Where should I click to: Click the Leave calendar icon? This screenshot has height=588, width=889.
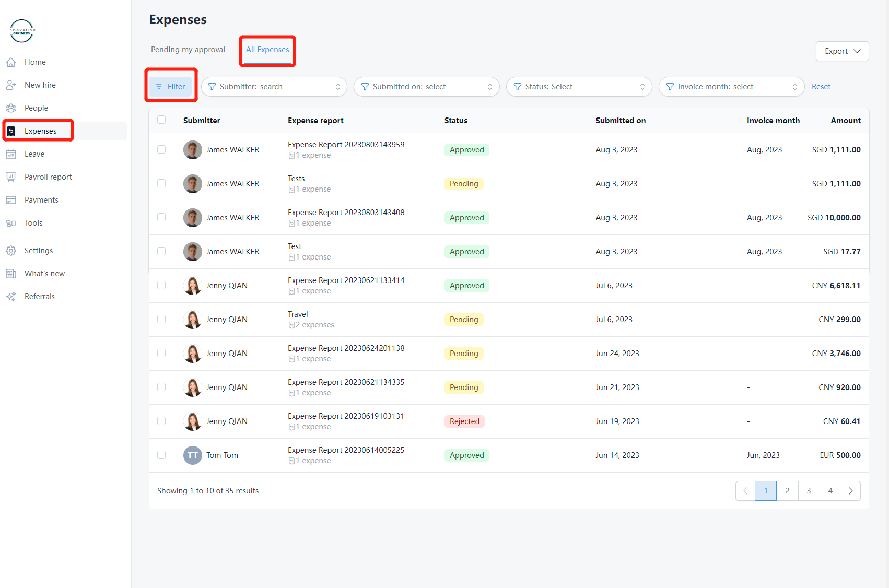[11, 154]
